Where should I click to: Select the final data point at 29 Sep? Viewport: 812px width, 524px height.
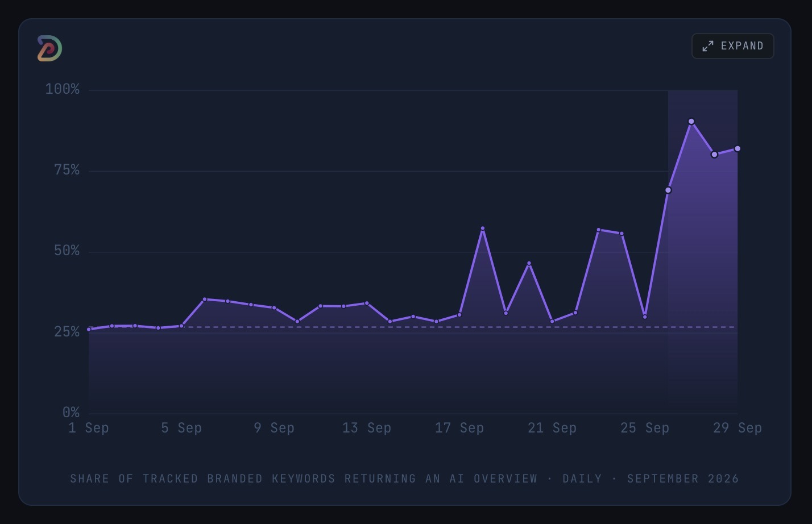pyautogui.click(x=738, y=149)
